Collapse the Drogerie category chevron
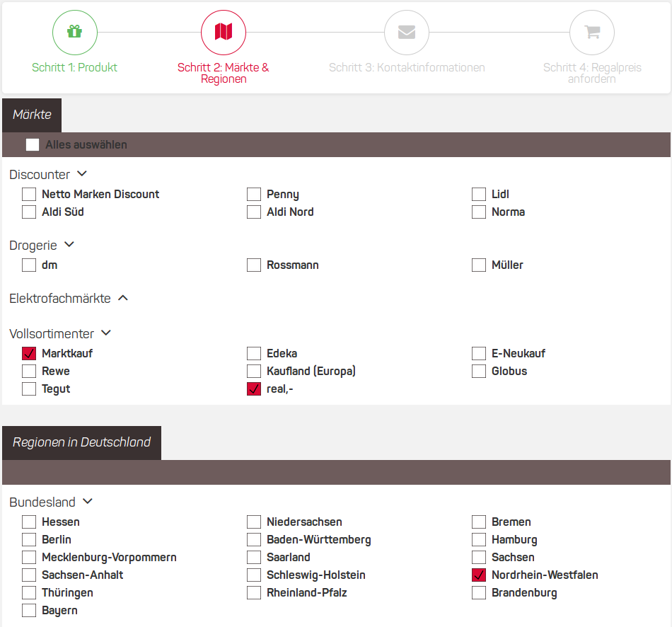 [x=69, y=245]
